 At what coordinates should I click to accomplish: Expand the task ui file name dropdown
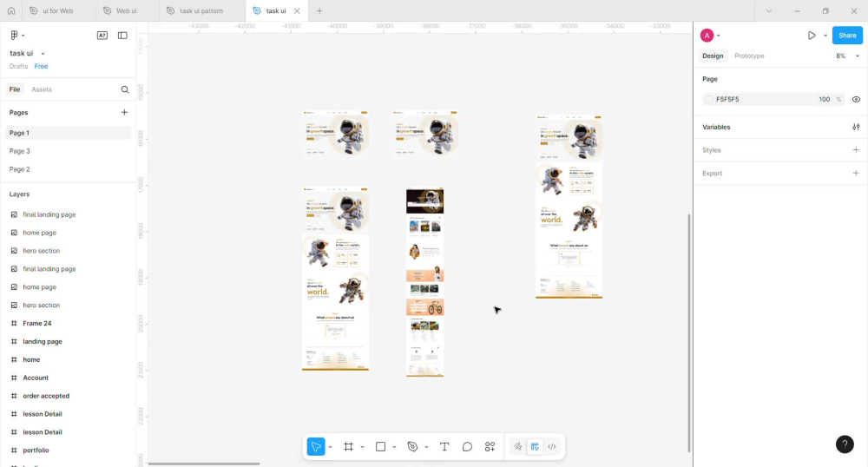[x=43, y=54]
